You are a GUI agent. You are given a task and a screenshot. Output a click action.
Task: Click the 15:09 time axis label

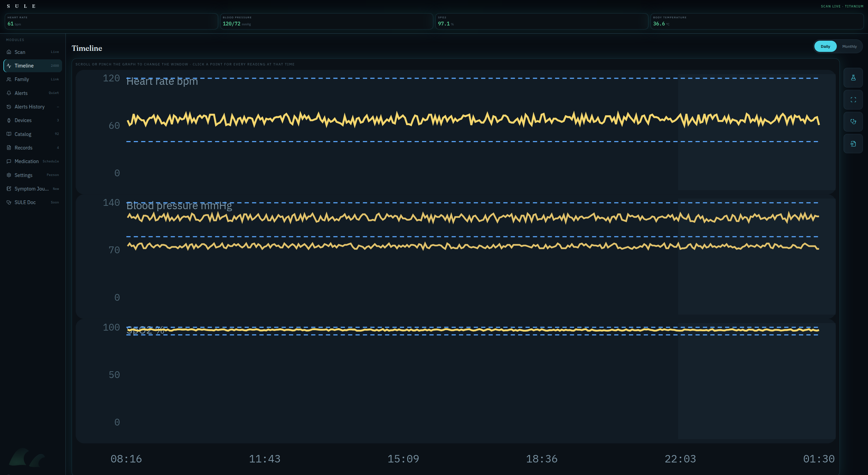pyautogui.click(x=403, y=459)
